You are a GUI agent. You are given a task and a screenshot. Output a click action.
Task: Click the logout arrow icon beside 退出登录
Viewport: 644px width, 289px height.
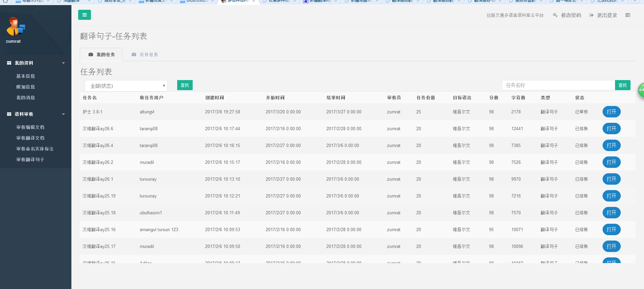click(591, 15)
